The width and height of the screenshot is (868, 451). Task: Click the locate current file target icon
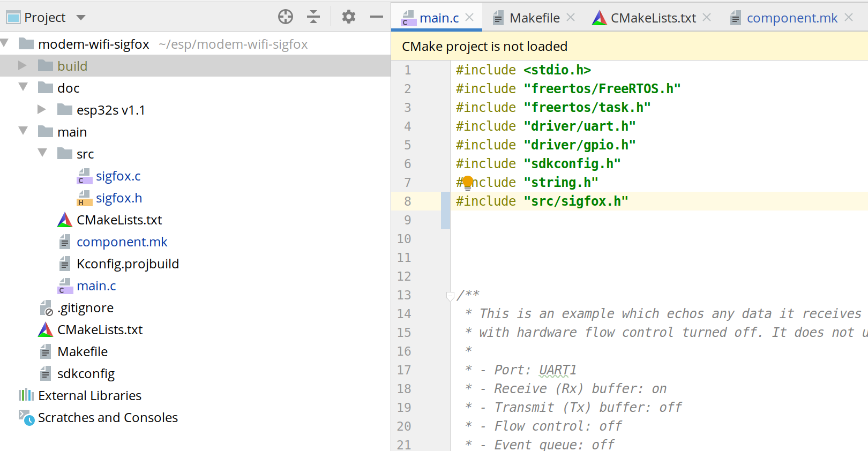coord(286,17)
